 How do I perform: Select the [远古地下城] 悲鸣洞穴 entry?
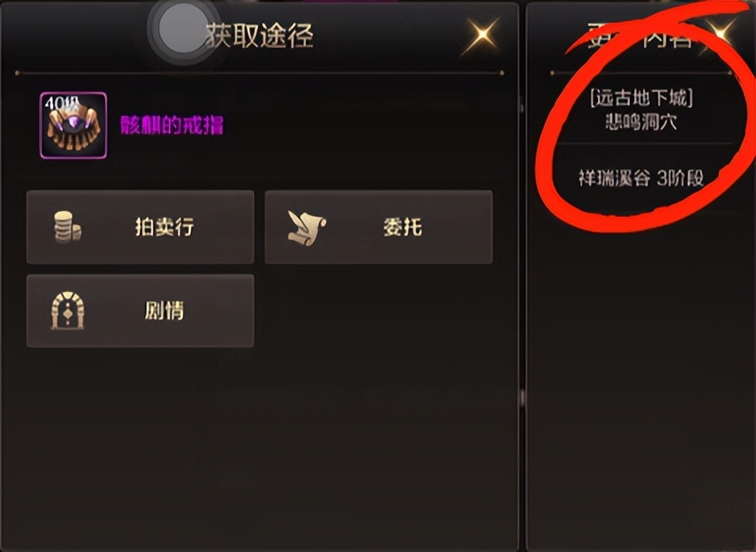(x=642, y=110)
